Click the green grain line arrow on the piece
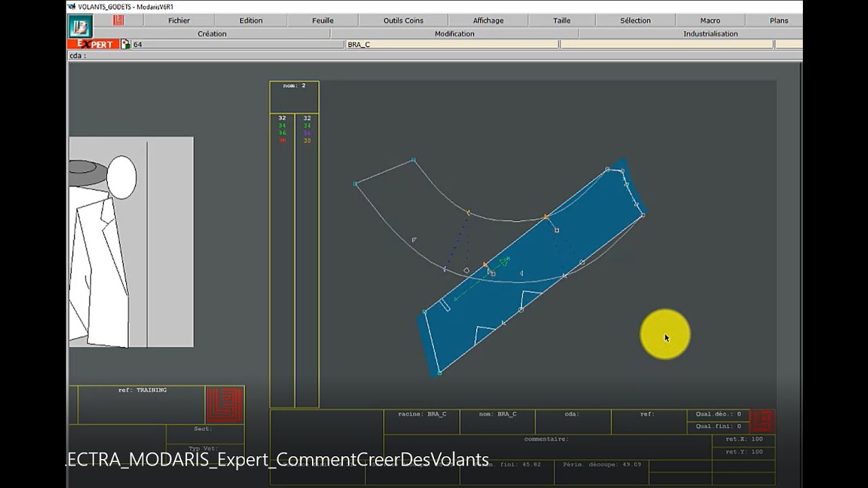The width and height of the screenshot is (868, 488). pos(483,277)
